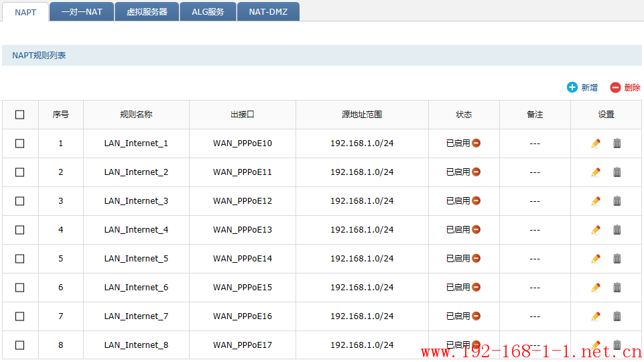Add a new NAPT rule with 新增
This screenshot has width=644, height=362.
tap(582, 87)
